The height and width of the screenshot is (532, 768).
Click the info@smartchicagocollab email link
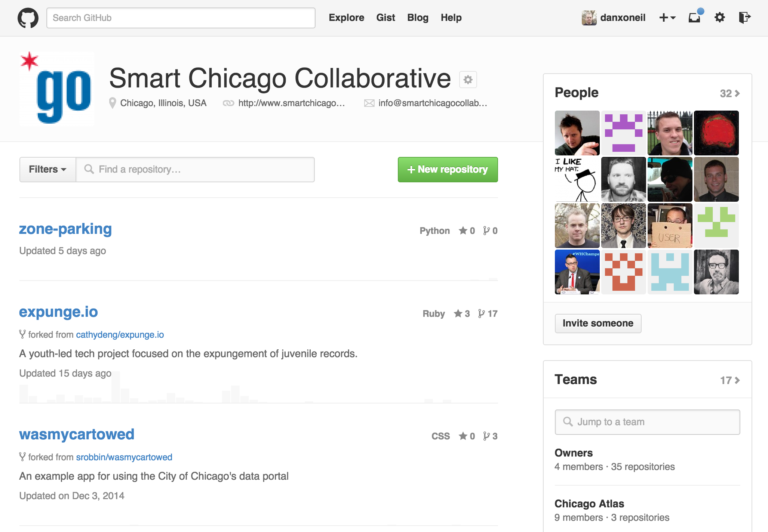(433, 103)
